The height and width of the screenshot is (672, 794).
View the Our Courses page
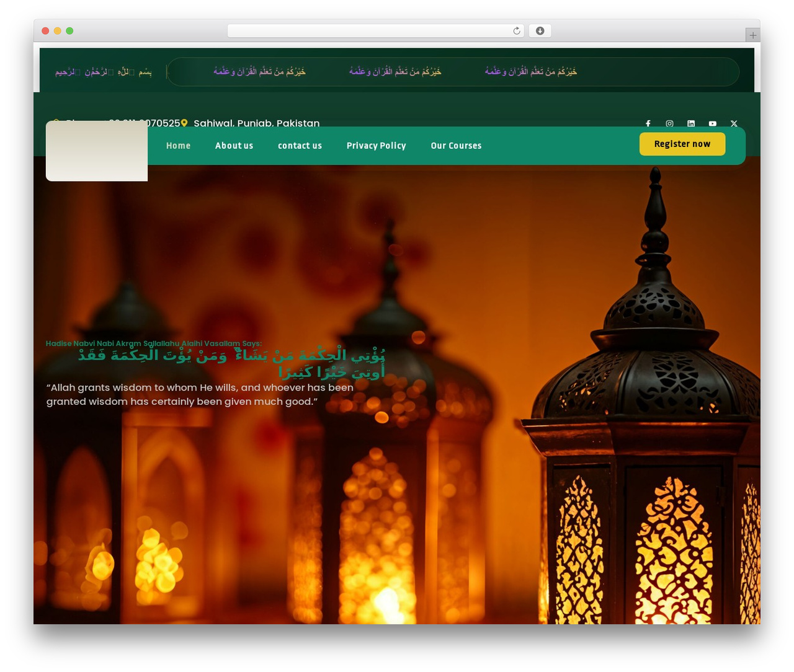457,146
